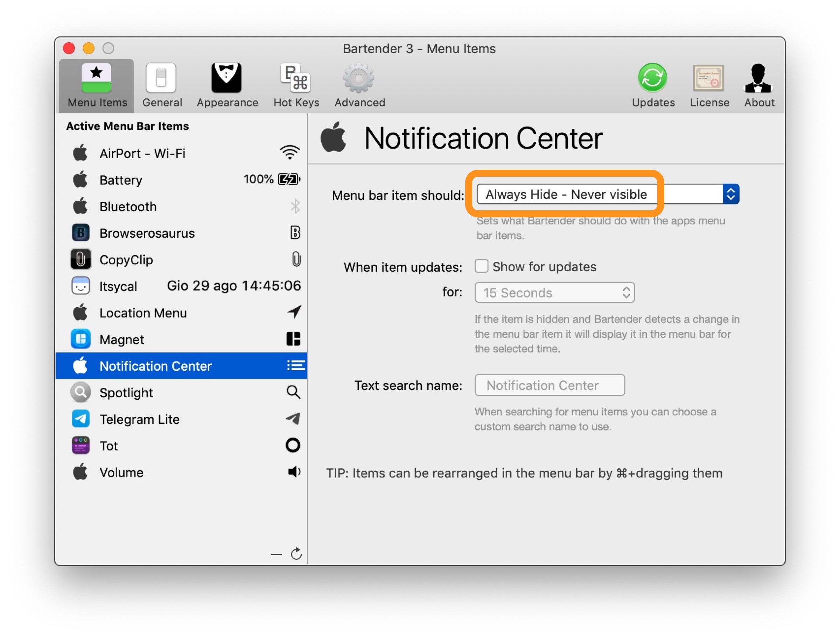Click the minus remove item button
This screenshot has width=840, height=638.
(276, 554)
